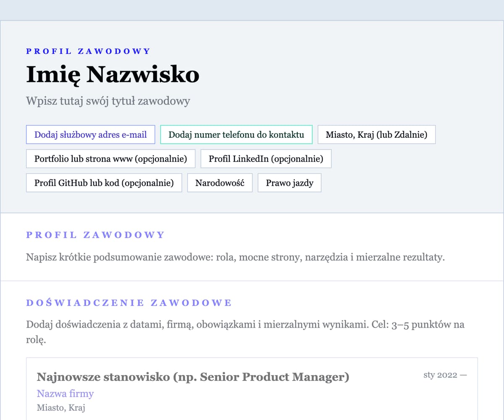Click Dodaj służbowy adres e-mail field
504x420 pixels.
coord(91,135)
